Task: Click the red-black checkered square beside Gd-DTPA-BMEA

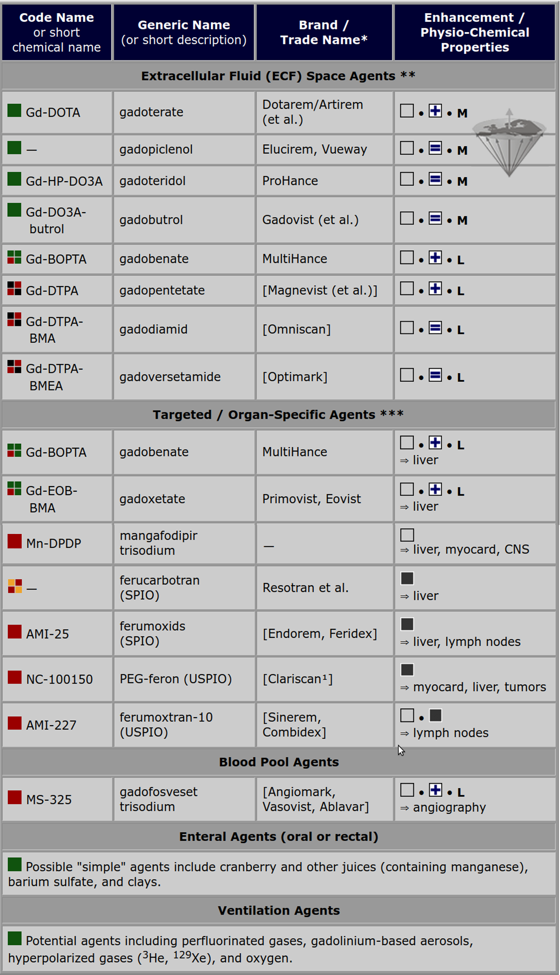Action: click(14, 366)
